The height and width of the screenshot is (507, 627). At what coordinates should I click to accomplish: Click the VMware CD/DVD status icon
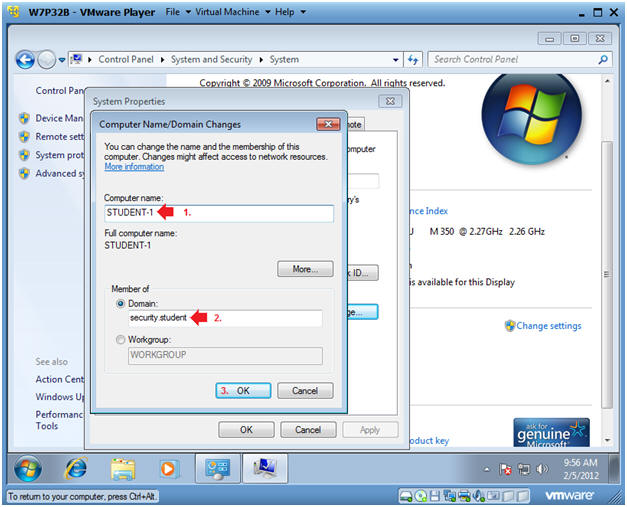pos(421,496)
